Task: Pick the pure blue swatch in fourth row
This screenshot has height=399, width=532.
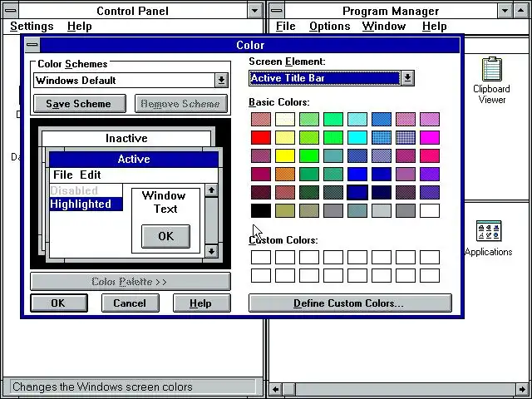Action: tap(357, 174)
